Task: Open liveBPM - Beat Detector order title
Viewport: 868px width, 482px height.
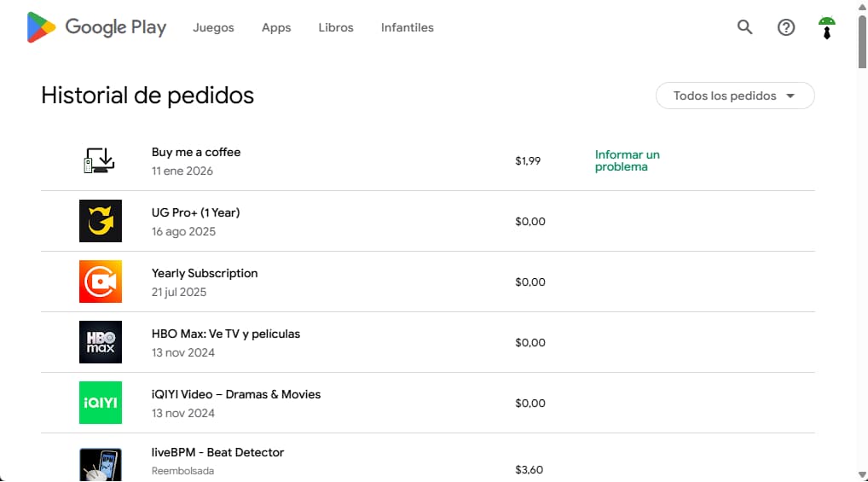Action: pos(217,452)
